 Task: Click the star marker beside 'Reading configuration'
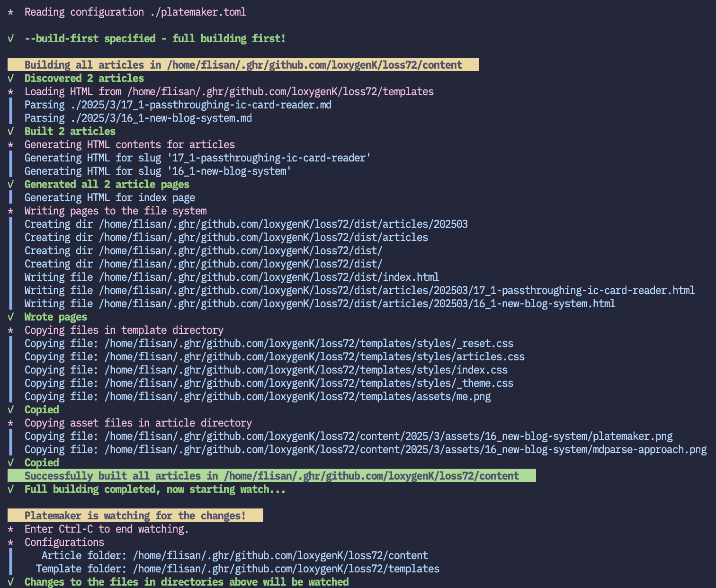10,12
